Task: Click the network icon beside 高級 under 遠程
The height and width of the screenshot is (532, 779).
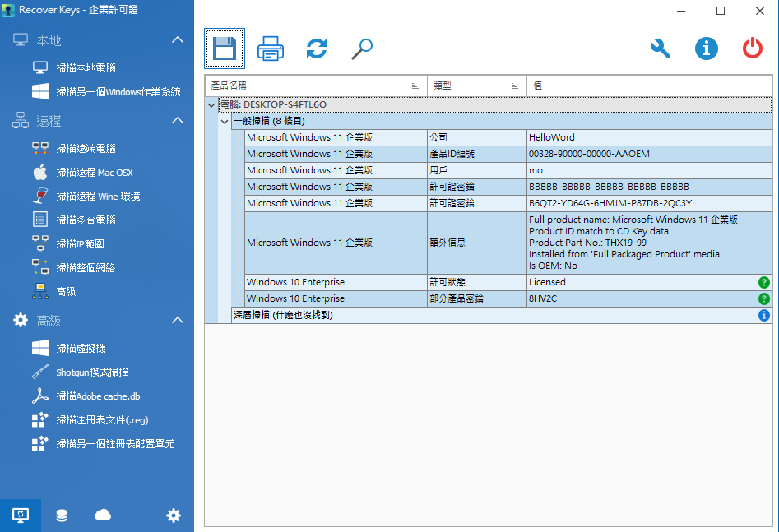Action: click(x=40, y=291)
